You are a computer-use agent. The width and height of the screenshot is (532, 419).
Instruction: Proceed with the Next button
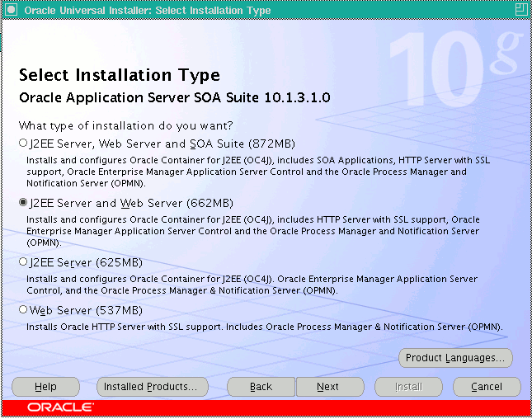330,387
